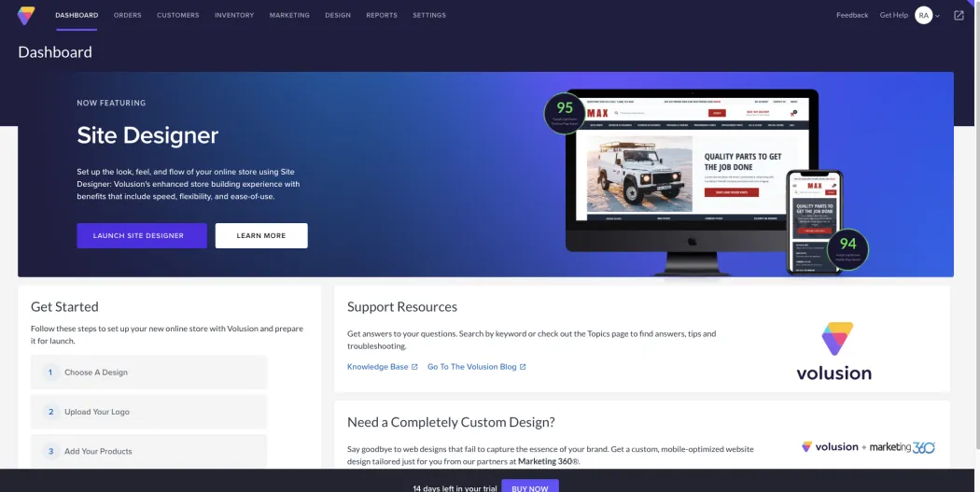Click the Get Started heading

click(64, 307)
